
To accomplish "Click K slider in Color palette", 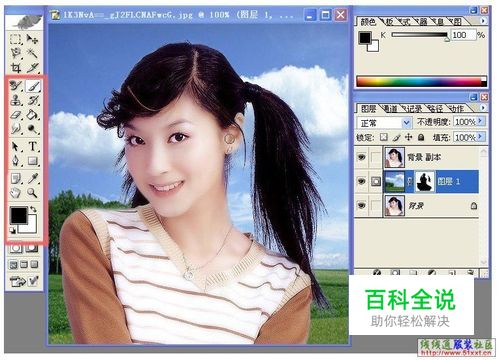I will [419, 35].
